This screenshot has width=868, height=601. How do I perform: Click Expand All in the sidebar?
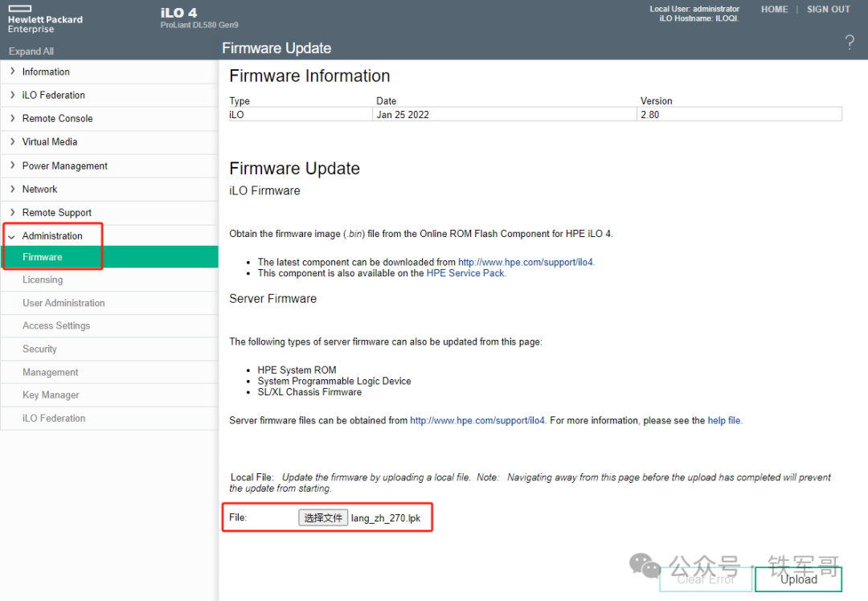pos(31,51)
